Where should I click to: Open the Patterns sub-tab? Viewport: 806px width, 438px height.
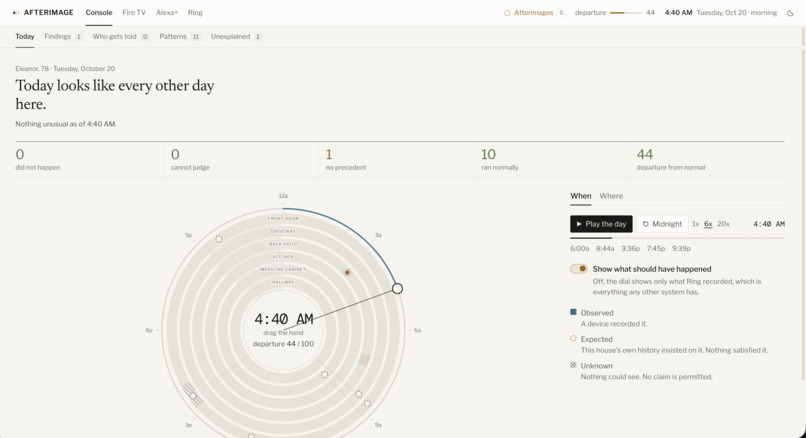click(179, 36)
